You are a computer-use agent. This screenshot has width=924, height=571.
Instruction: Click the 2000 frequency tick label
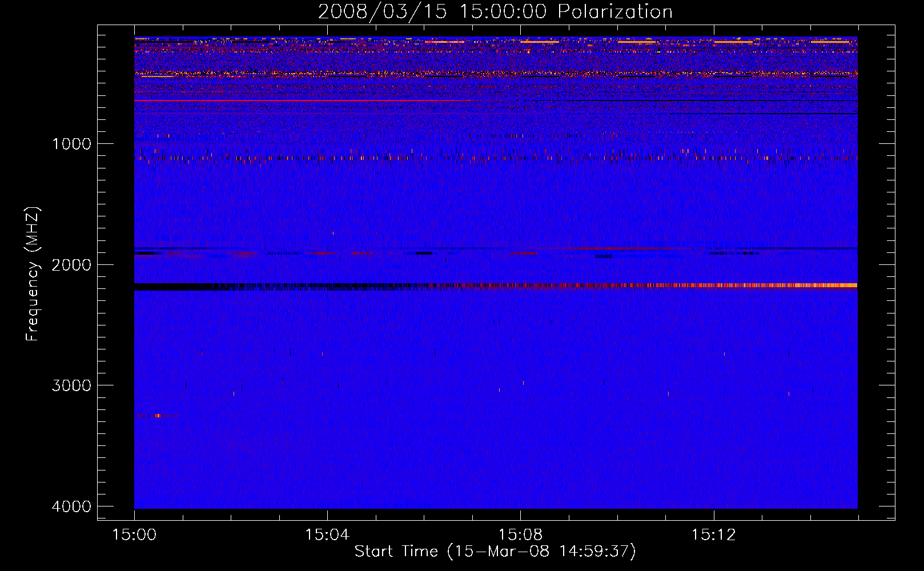click(x=71, y=265)
